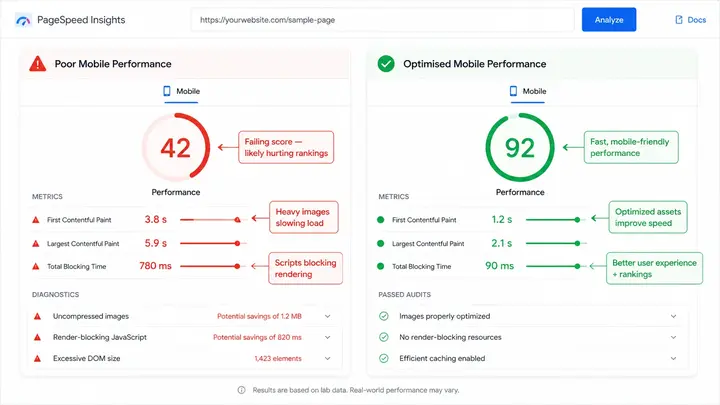The width and height of the screenshot is (720, 405).
Task: Click red triangle next to Total Blocking Time
Action: [x=35, y=266]
